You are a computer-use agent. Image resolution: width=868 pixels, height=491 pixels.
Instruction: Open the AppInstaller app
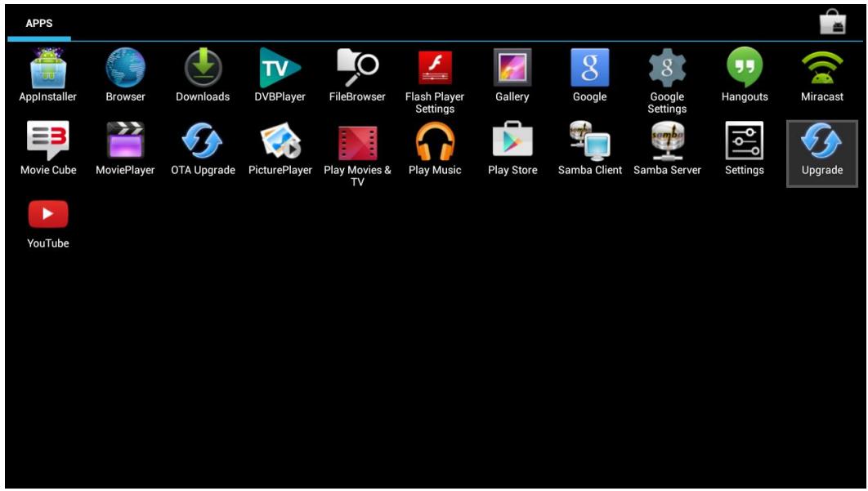[47, 74]
